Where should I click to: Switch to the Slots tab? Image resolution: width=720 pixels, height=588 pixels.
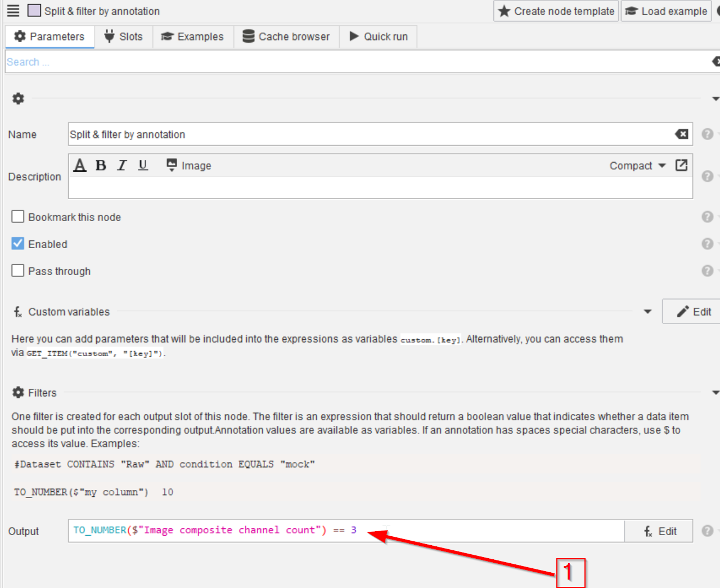click(x=123, y=37)
